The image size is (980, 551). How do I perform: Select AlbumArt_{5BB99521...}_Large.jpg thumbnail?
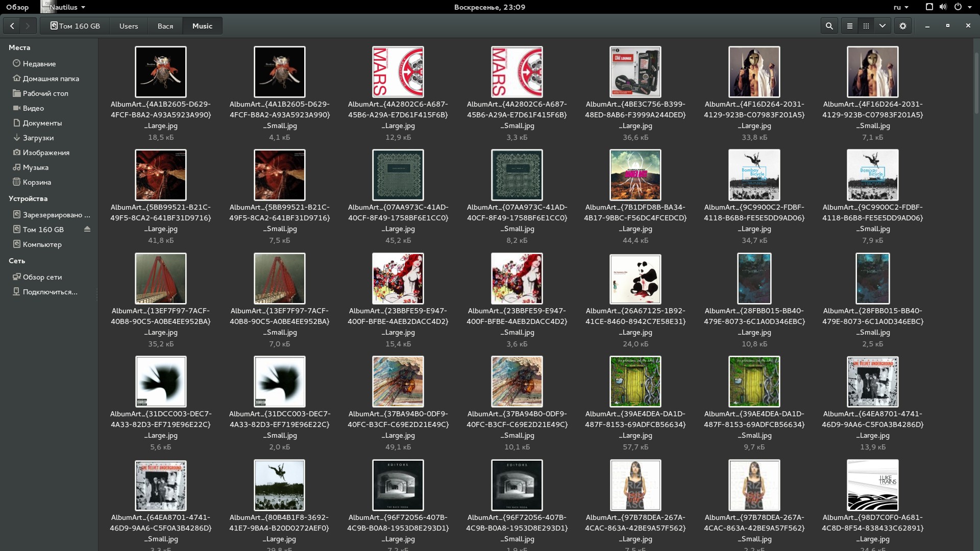point(161,175)
